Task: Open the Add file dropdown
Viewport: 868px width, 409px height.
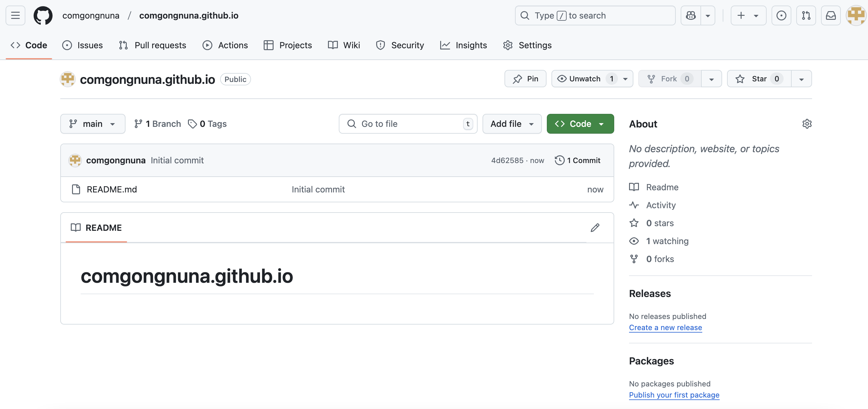Action: pyautogui.click(x=512, y=124)
